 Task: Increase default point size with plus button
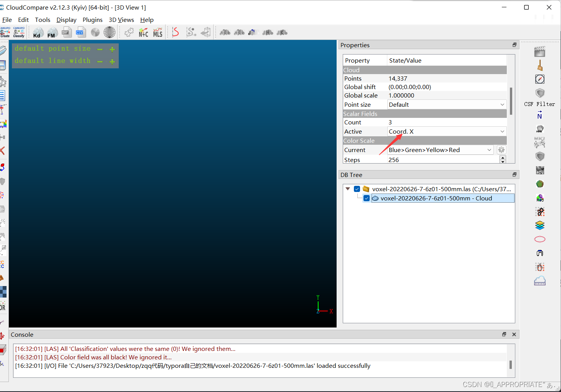(112, 49)
